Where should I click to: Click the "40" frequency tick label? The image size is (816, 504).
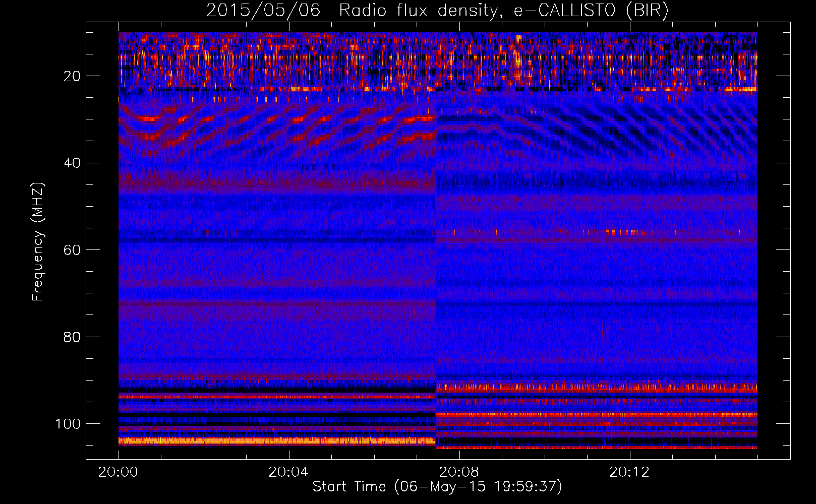(x=73, y=163)
